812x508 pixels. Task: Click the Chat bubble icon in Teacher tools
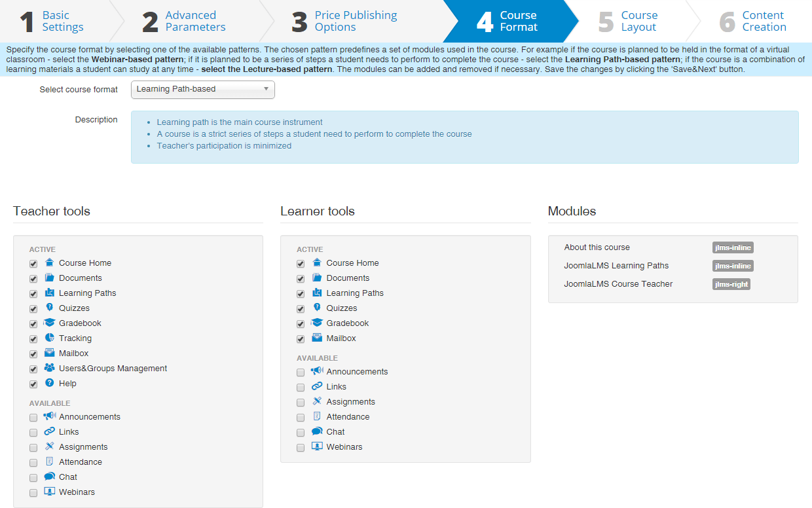[x=50, y=477]
